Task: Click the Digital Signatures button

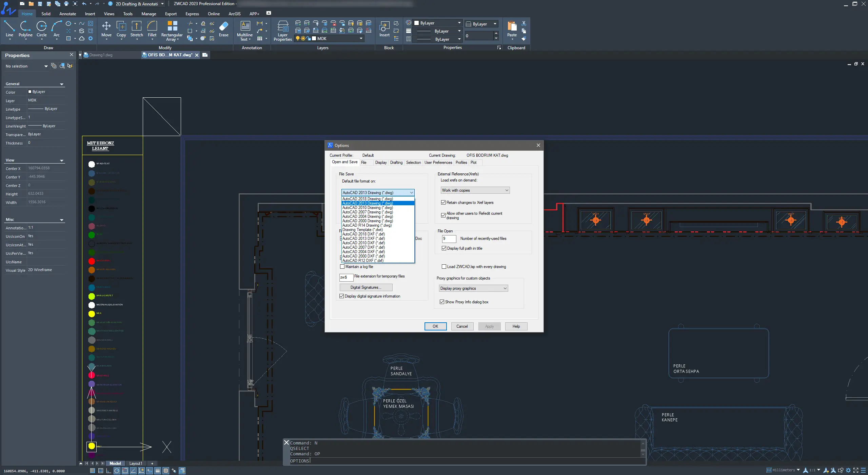Action: pos(366,287)
